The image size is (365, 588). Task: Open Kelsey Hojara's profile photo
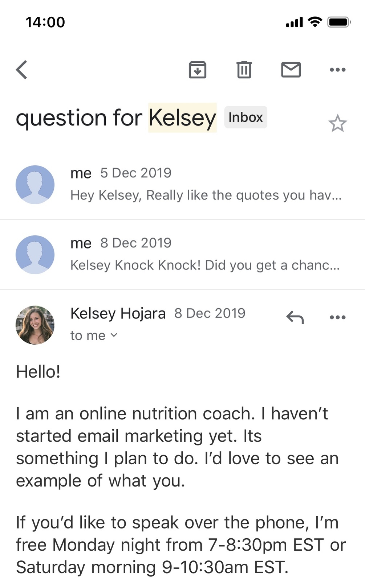click(x=35, y=325)
